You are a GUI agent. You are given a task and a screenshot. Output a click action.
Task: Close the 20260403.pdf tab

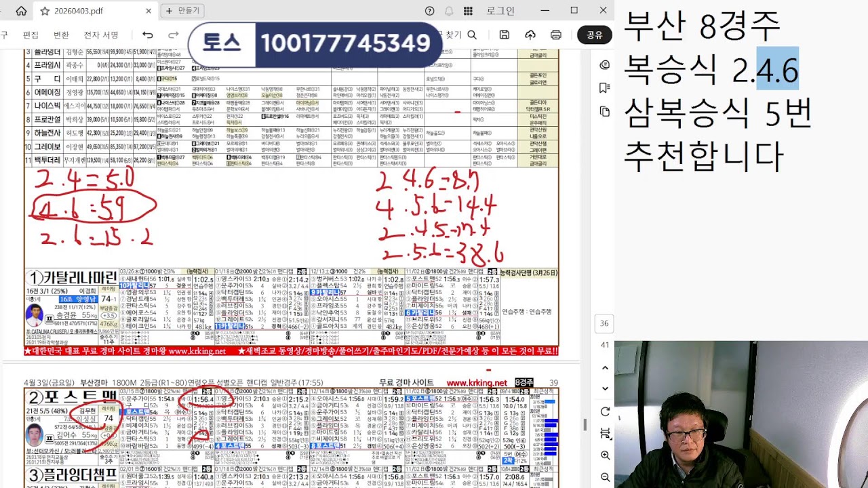[x=149, y=11]
